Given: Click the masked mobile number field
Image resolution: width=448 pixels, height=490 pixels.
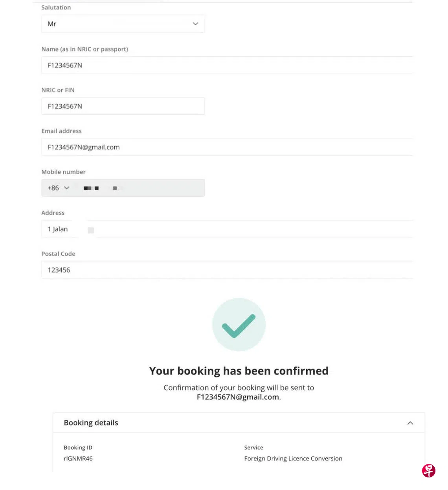Looking at the screenshot, I should tap(141, 188).
